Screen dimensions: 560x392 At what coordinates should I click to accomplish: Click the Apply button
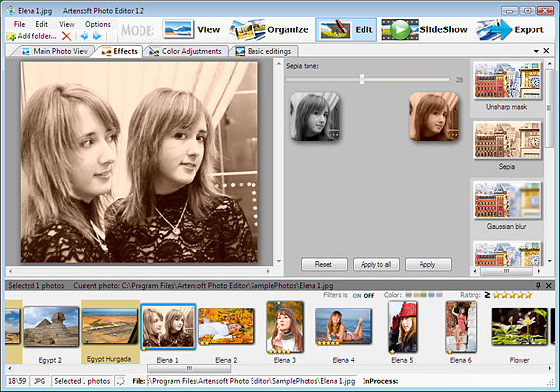[x=427, y=265]
